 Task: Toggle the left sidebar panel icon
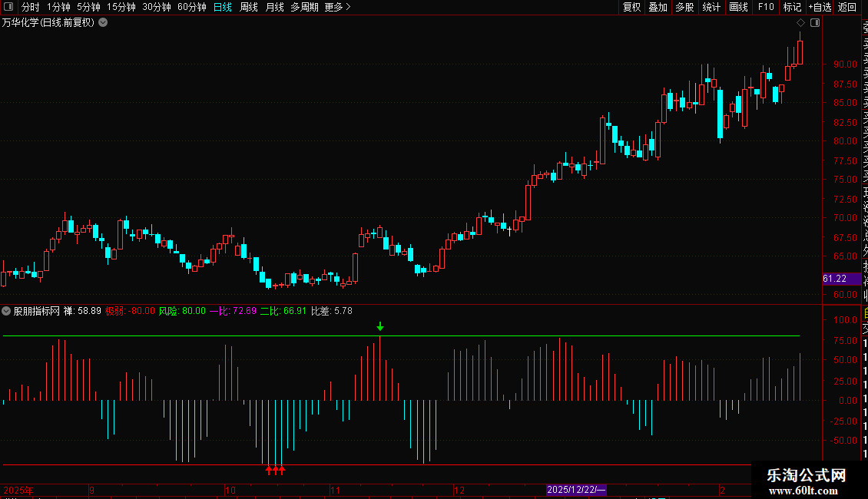pos(8,7)
